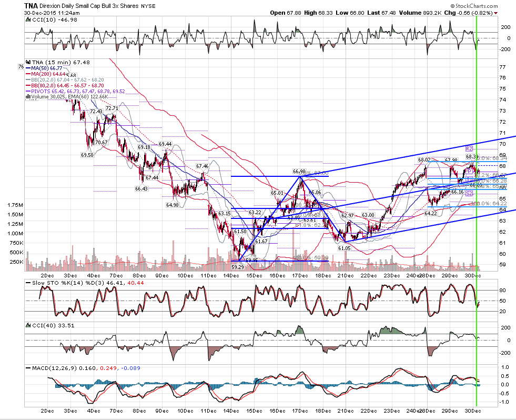516x420 pixels.
Task: Click the red down arrow beside Chg
Action: point(495,13)
